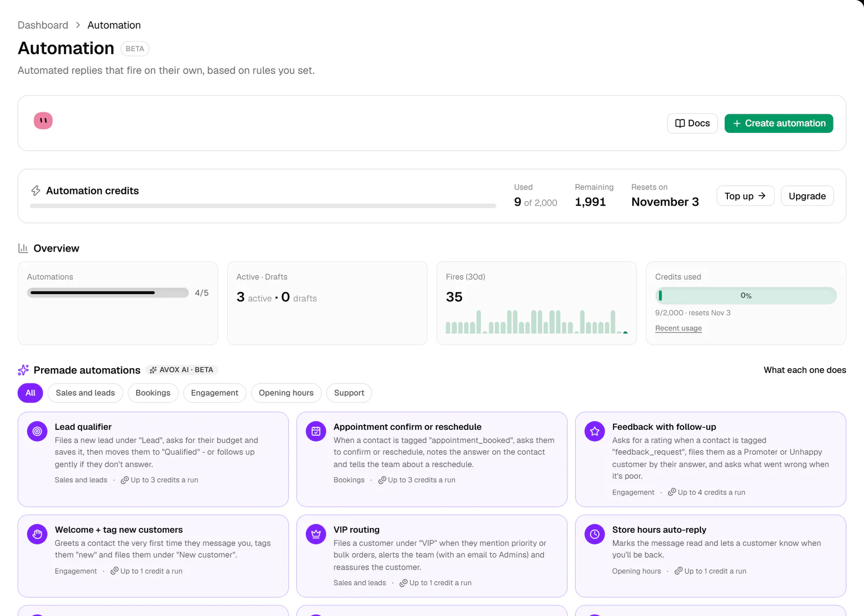Click the Automations 4/5 progress bar
The width and height of the screenshot is (864, 616).
tap(108, 293)
